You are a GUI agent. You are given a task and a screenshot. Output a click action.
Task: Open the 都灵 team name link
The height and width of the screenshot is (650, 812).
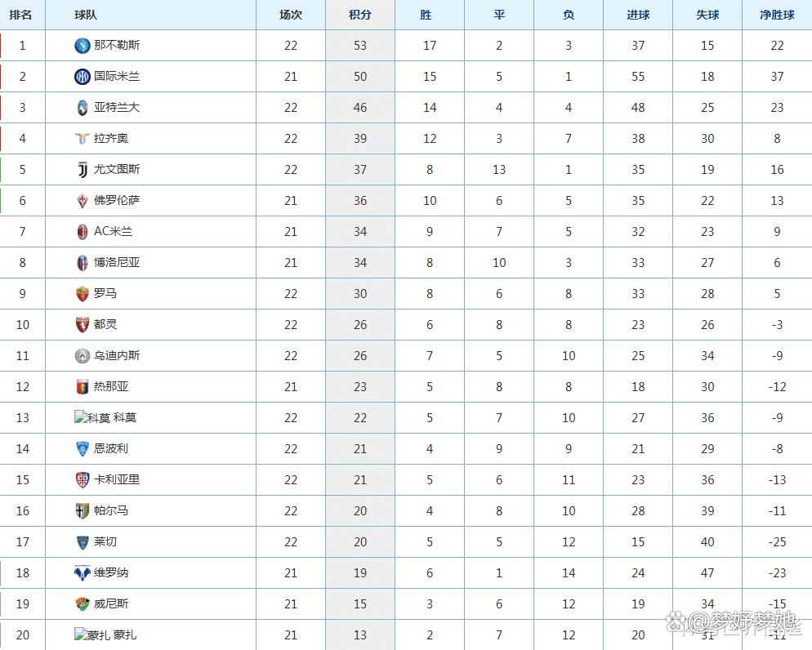[105, 324]
